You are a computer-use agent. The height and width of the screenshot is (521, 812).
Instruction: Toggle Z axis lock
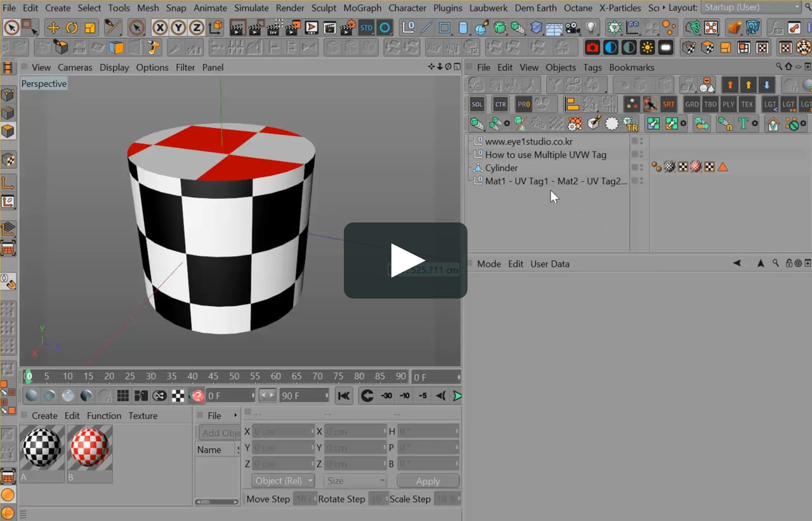pyautogui.click(x=197, y=28)
